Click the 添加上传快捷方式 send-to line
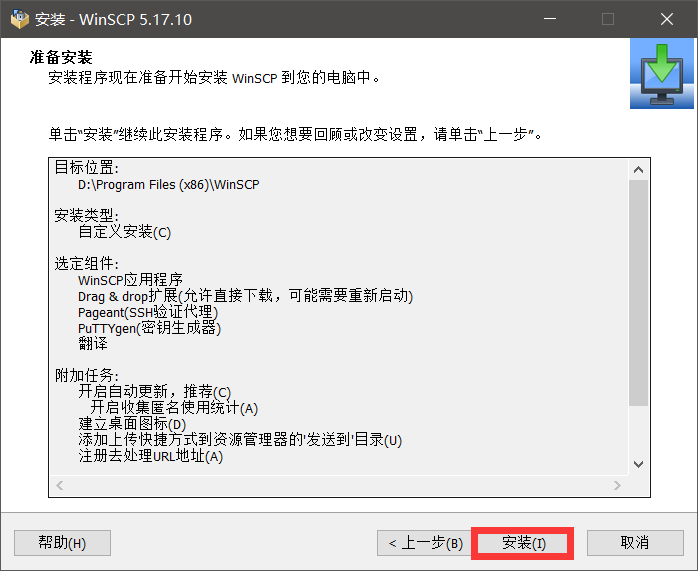The image size is (698, 571). point(240,440)
